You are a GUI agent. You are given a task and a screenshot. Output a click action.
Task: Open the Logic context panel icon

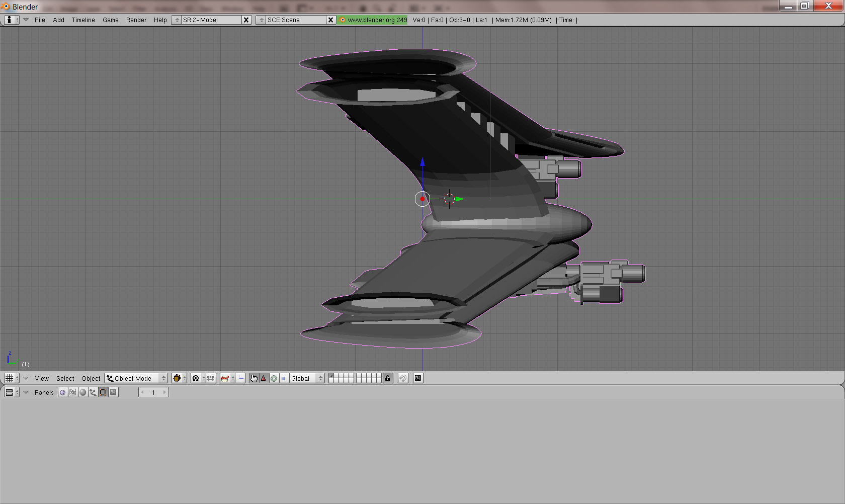pos(62,392)
